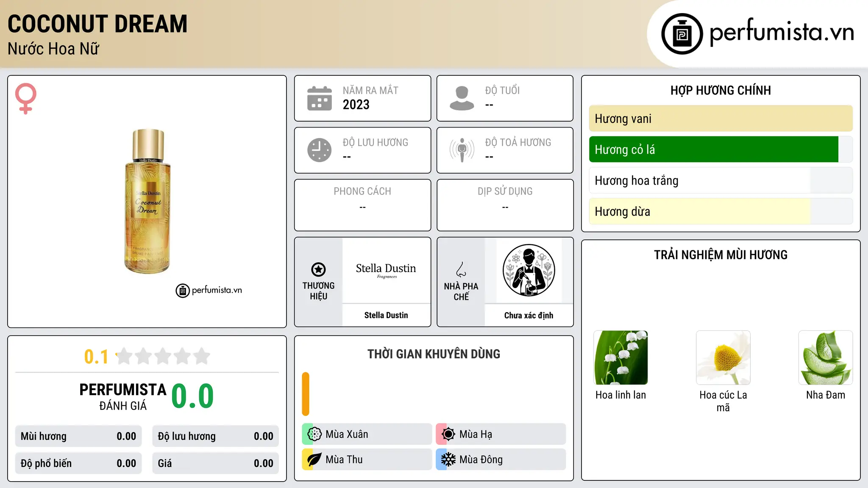Select the Hương hoa trắng accord bar
The height and width of the screenshot is (488, 868).
(721, 180)
